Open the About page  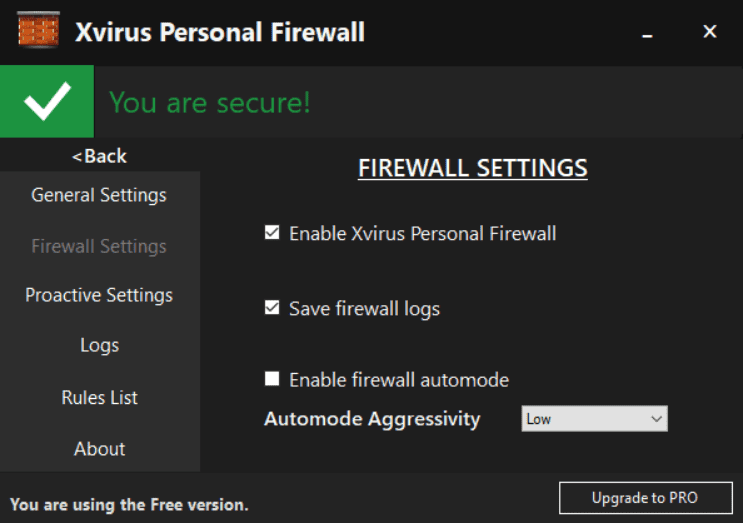[99, 449]
